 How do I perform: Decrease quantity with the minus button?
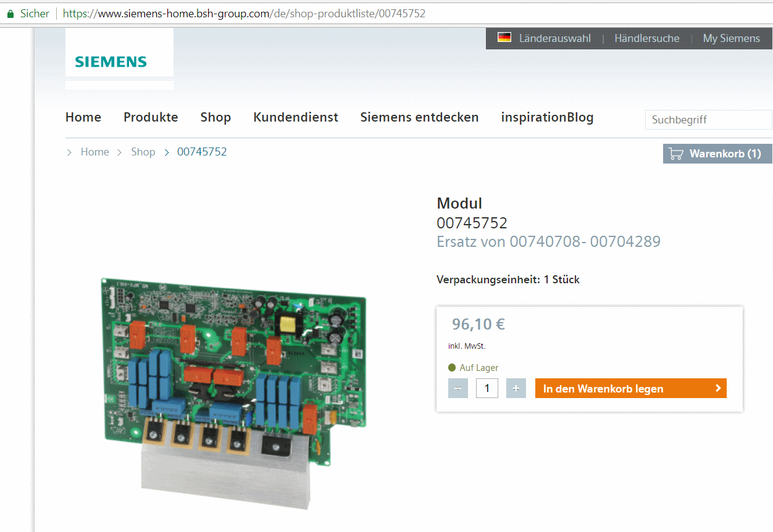(x=458, y=388)
